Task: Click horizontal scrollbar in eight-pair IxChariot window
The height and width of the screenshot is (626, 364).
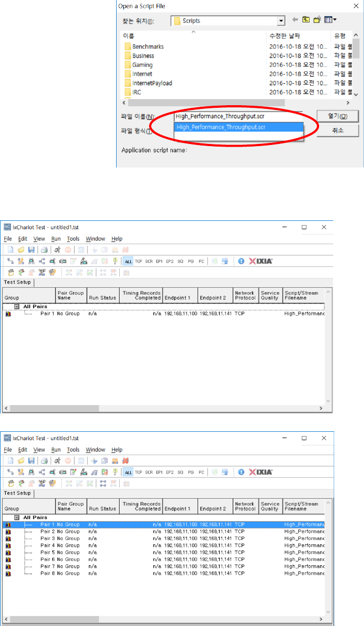Action: pyautogui.click(x=54, y=619)
